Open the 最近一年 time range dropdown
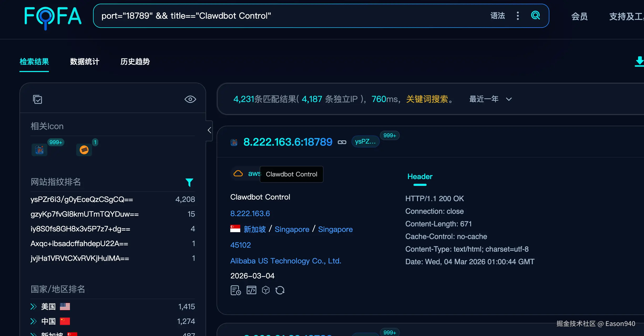This screenshot has width=644, height=336. click(x=490, y=99)
